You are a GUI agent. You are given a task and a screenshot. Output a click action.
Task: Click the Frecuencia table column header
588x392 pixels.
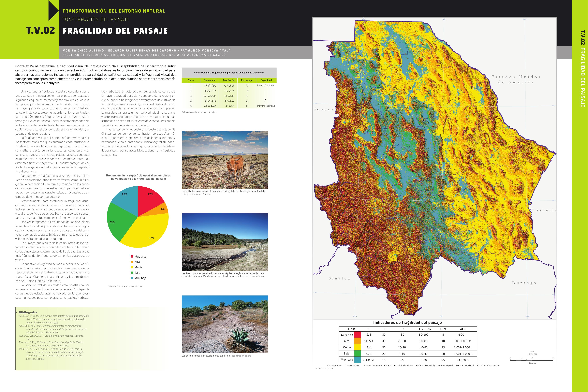click(x=209, y=80)
